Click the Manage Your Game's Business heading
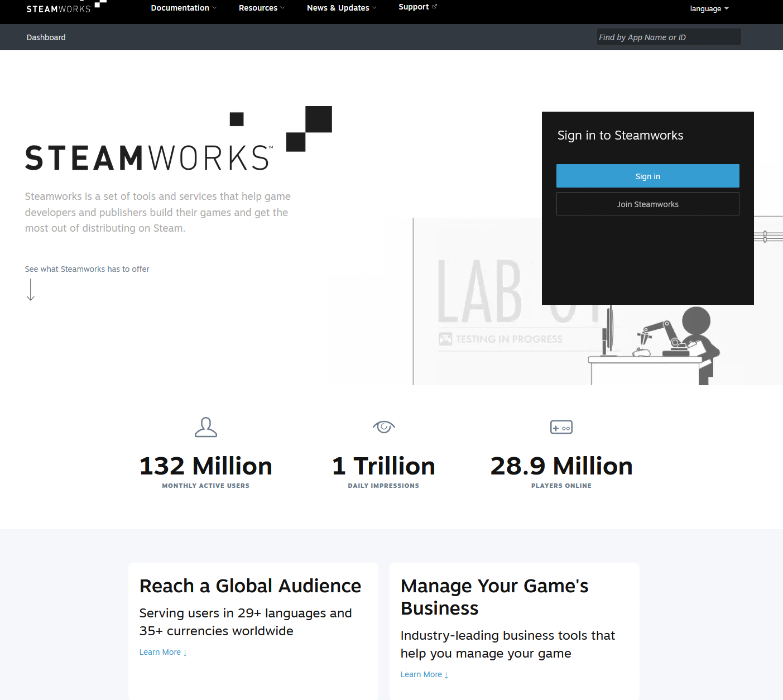The height and width of the screenshot is (700, 783). pos(494,597)
